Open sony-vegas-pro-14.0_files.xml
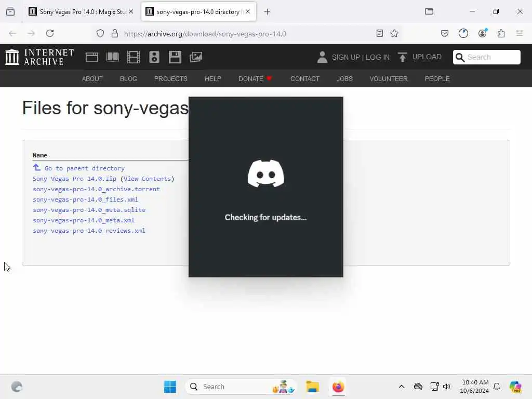 86,199
